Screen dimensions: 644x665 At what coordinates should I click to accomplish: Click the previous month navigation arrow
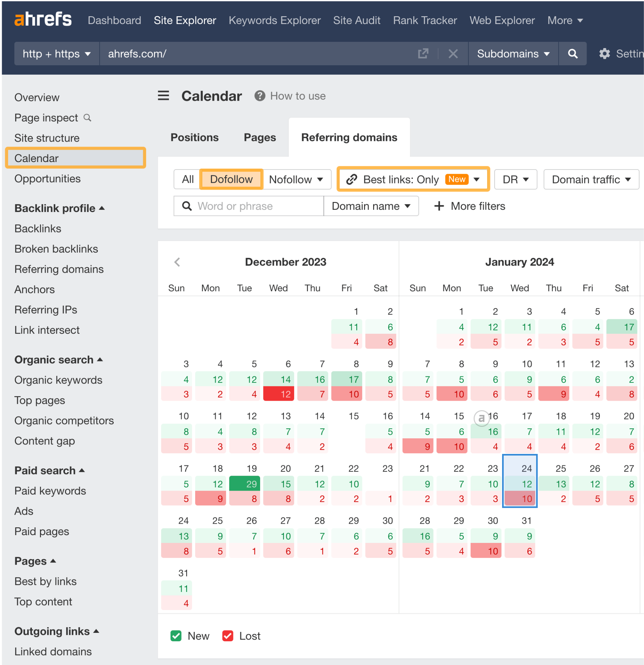(x=178, y=262)
